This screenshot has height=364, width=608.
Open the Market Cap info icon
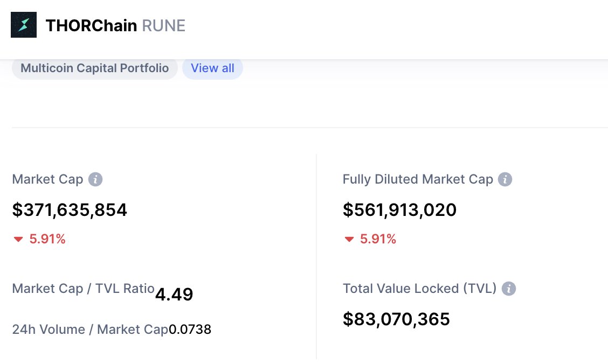tap(95, 179)
